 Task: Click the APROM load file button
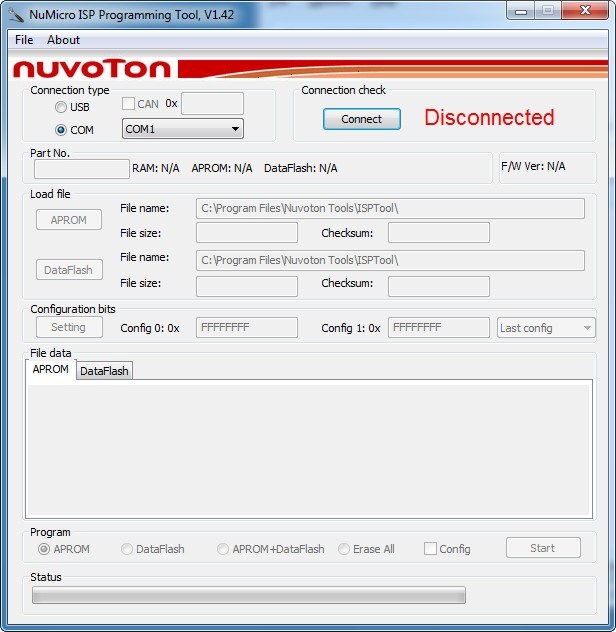69,220
